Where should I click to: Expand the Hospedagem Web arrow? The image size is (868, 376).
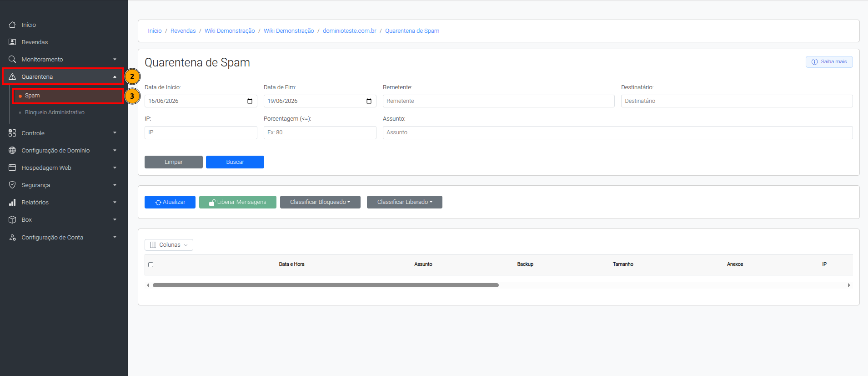[115, 168]
